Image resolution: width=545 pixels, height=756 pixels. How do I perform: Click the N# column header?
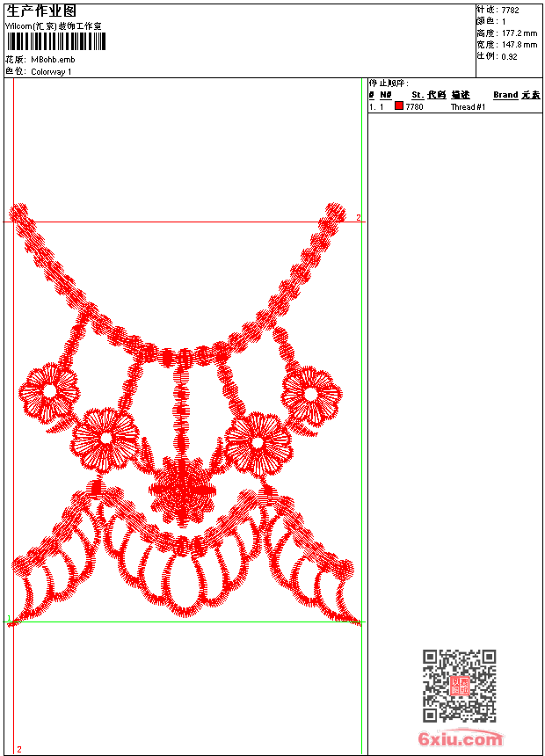[x=385, y=95]
